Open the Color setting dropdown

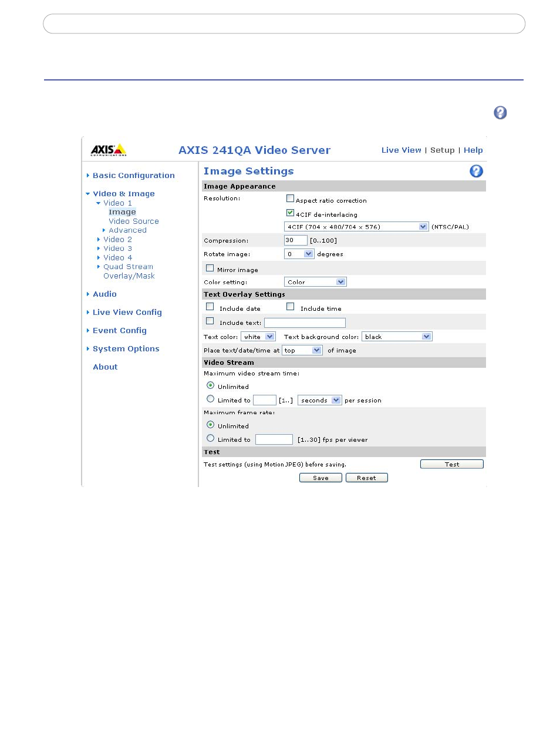(315, 282)
